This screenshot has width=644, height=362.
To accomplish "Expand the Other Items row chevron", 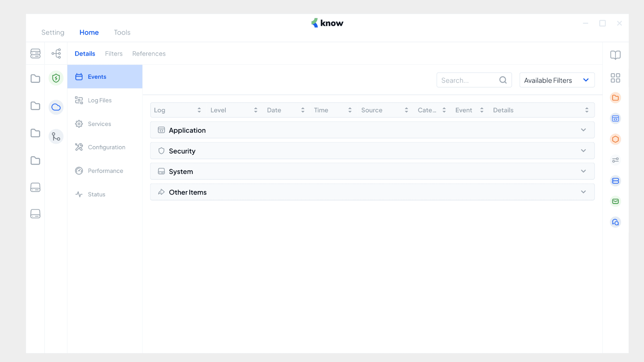I will (583, 192).
